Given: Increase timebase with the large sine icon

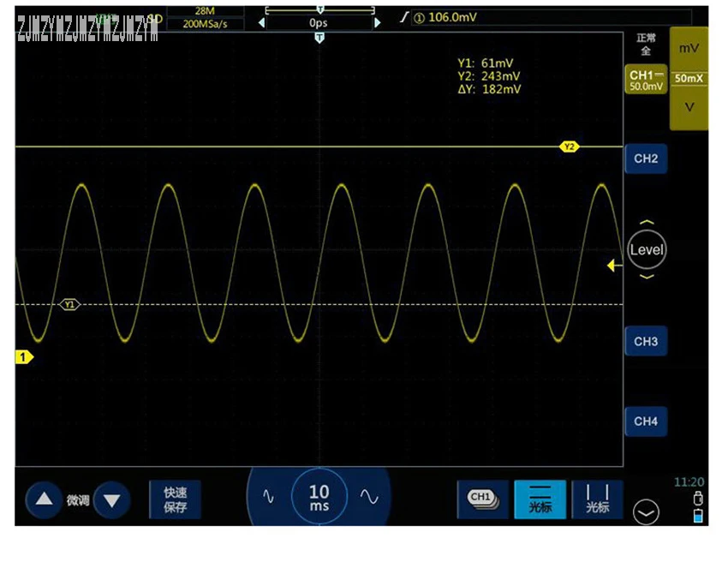Looking at the screenshot, I should [369, 497].
